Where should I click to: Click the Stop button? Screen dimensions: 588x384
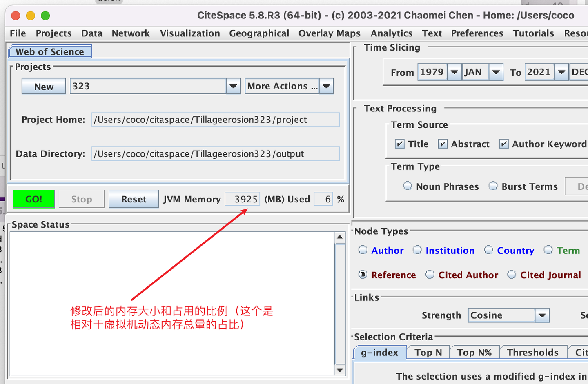click(82, 199)
